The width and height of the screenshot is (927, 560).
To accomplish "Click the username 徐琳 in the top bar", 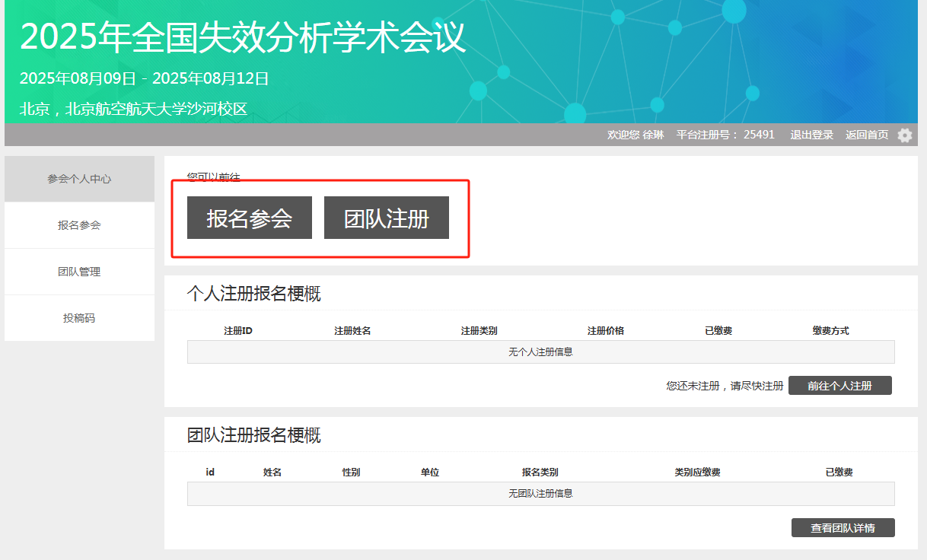I will 653,135.
